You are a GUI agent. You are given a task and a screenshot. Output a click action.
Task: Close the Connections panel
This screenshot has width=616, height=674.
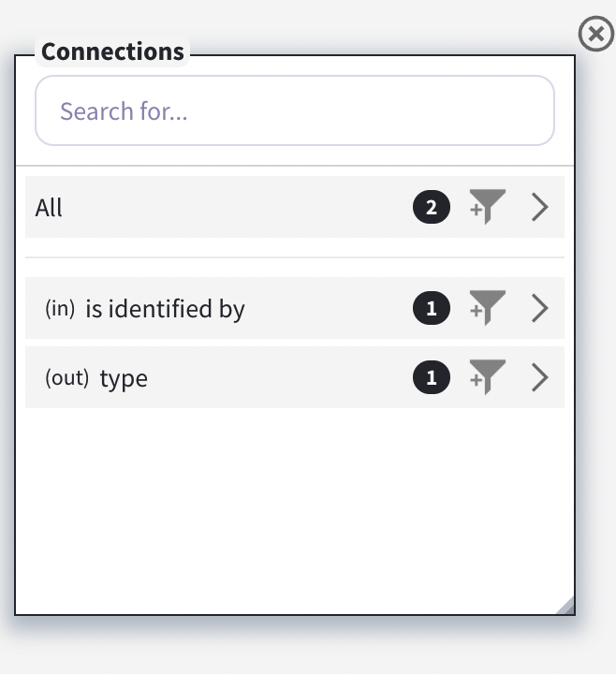595,35
